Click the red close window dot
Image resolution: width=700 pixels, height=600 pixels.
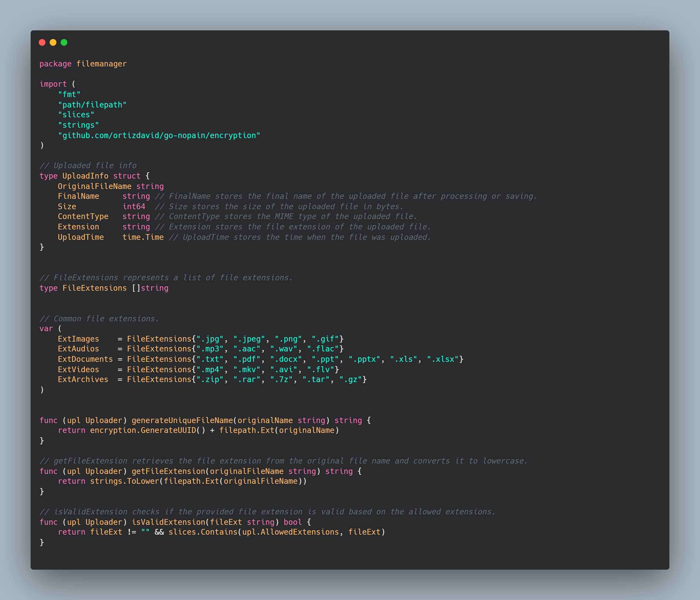42,42
